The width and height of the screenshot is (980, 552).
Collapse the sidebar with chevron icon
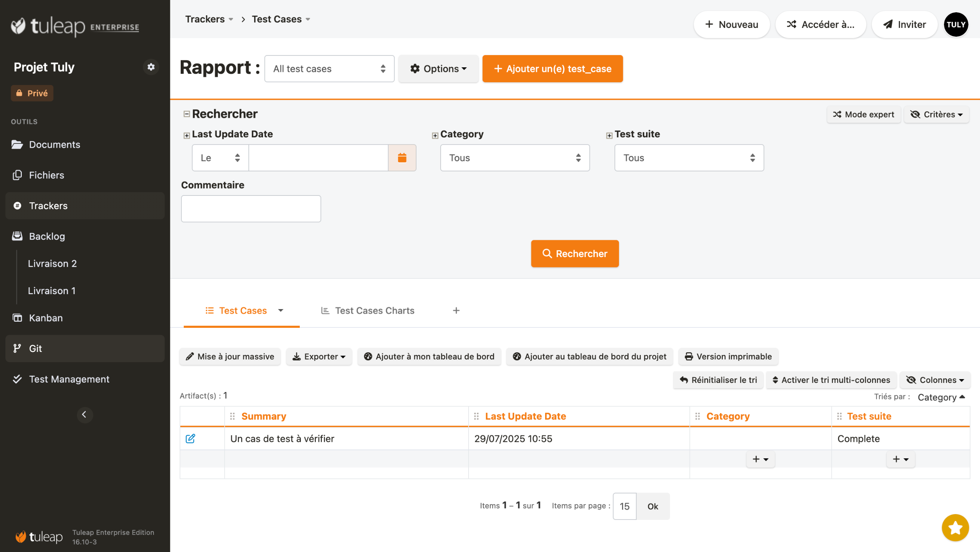pos(85,415)
